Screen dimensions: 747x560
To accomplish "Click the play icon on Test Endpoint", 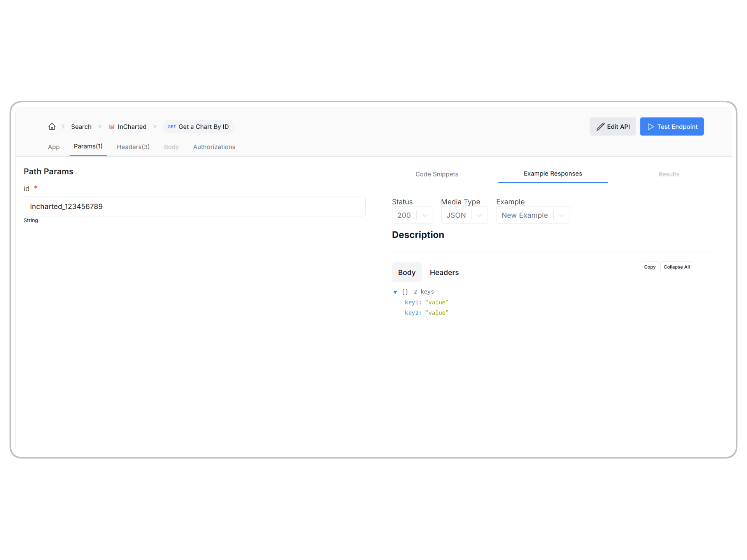I will [650, 127].
